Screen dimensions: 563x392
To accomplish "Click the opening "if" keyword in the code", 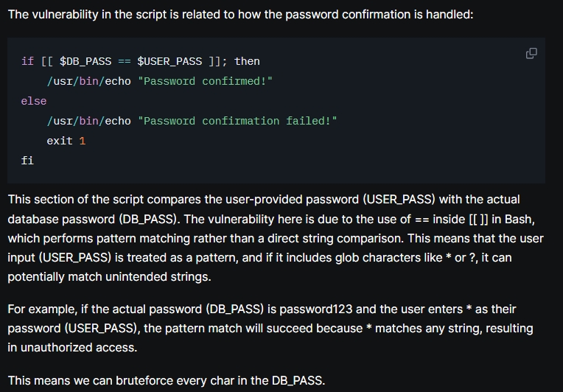I will pos(27,61).
